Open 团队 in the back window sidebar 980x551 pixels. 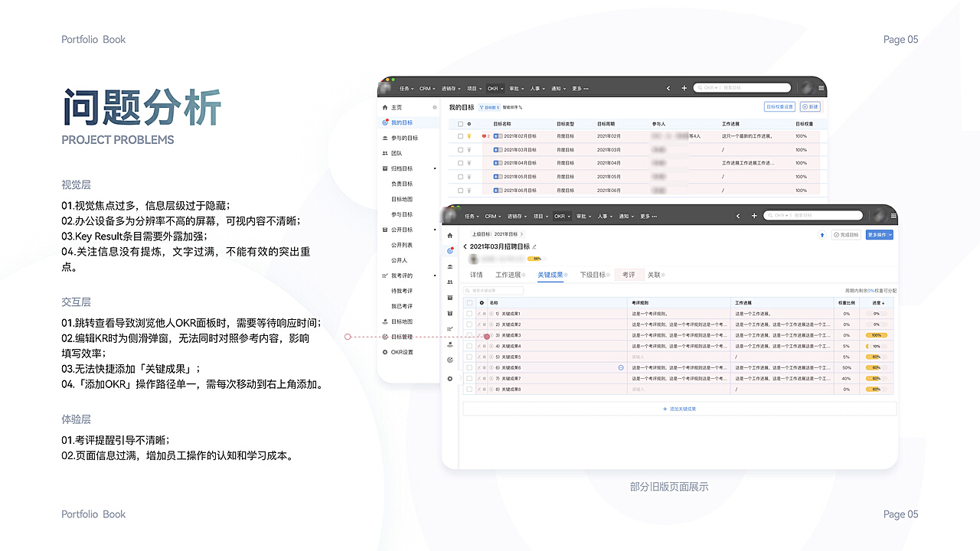click(397, 153)
